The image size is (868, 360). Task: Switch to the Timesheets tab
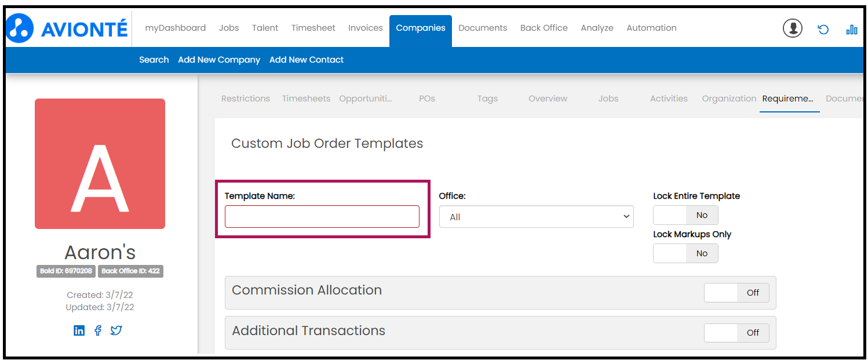(x=306, y=99)
